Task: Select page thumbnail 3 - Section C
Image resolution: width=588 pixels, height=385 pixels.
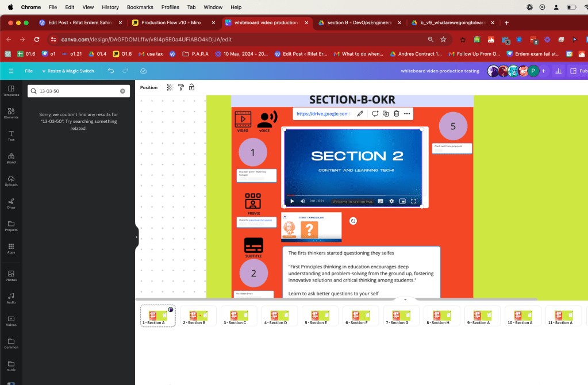Action: 239,316
